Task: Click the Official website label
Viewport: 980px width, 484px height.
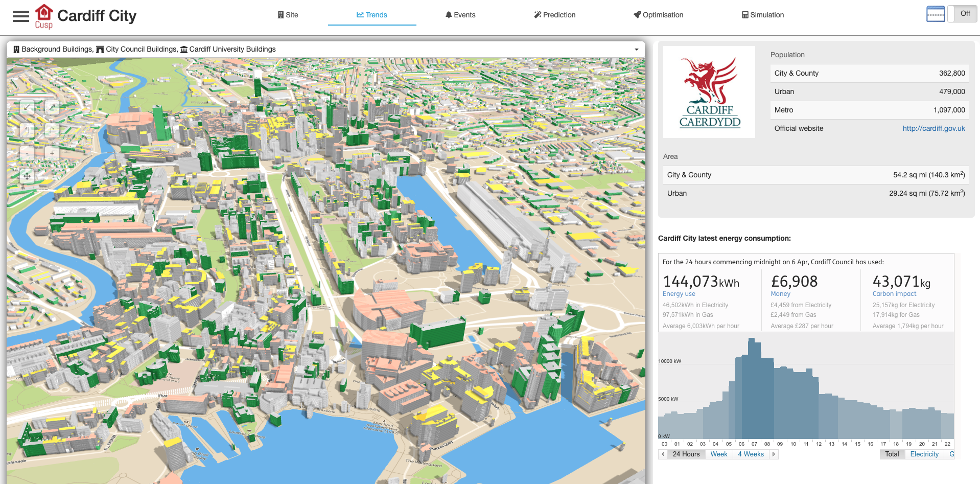Action: point(799,128)
